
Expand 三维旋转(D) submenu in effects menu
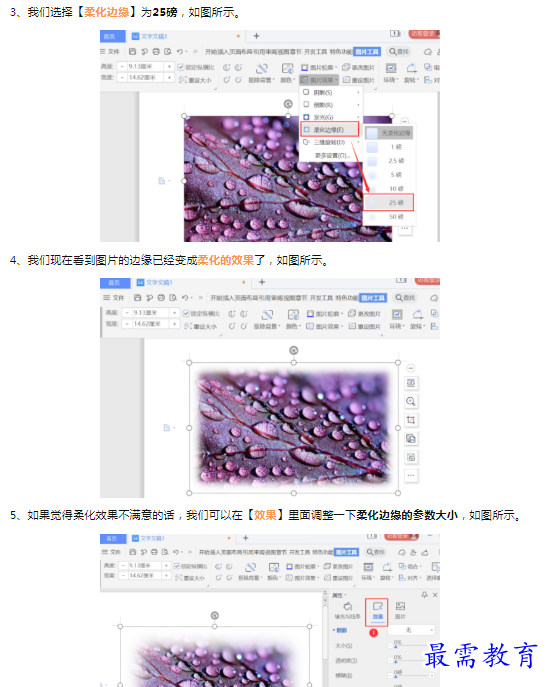(331, 142)
